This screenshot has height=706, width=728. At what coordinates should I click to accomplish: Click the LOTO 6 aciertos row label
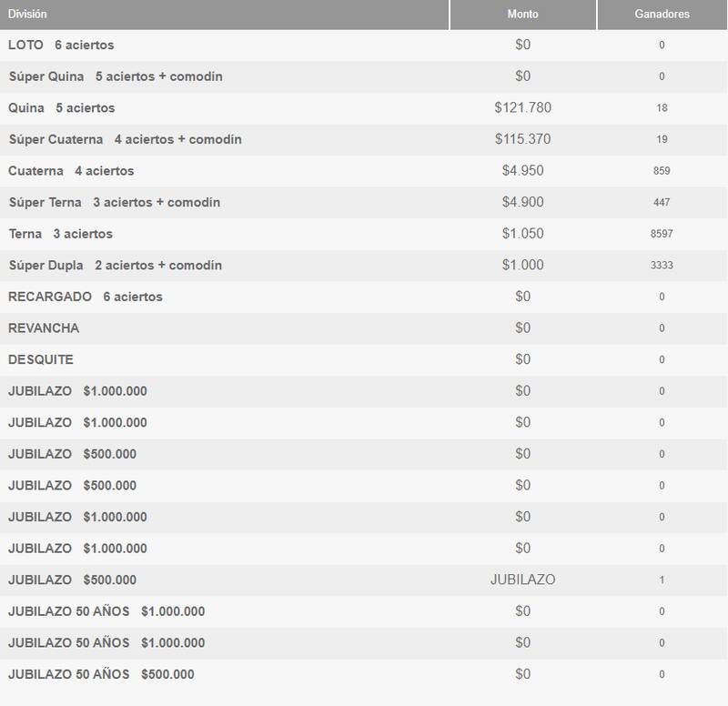click(x=61, y=45)
